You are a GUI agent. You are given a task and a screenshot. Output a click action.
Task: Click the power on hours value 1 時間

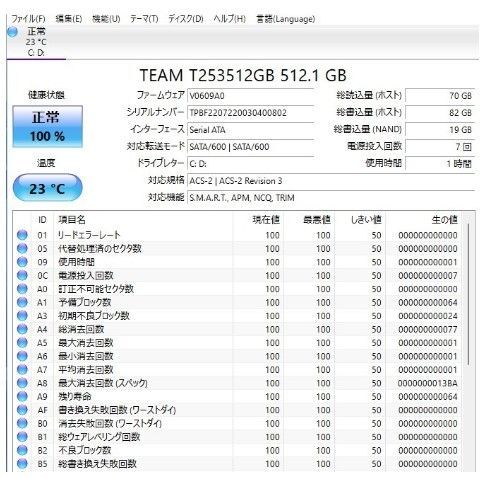click(440, 164)
